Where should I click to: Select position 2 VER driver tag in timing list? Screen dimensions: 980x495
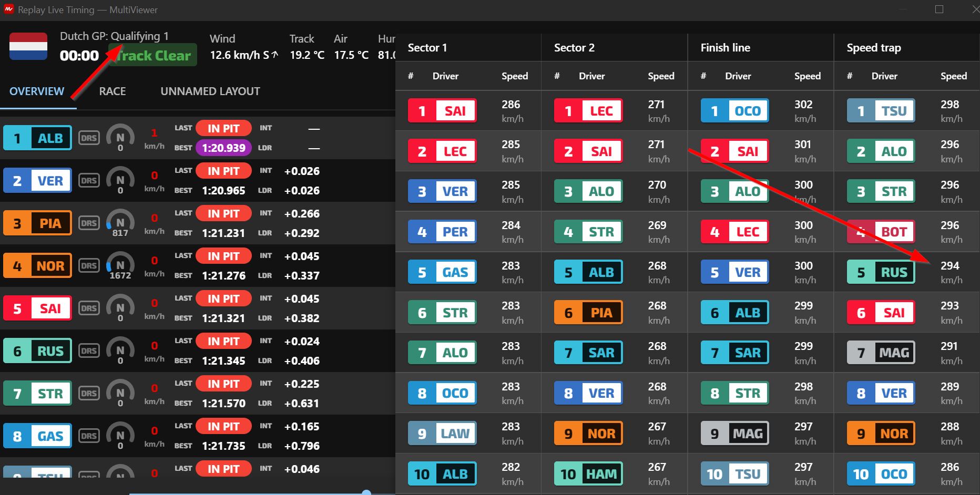point(37,181)
